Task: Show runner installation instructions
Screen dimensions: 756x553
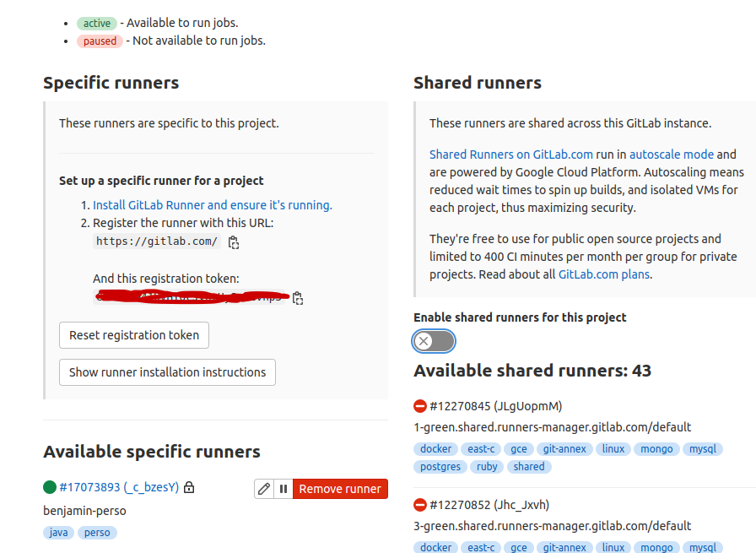Action: coord(167,372)
